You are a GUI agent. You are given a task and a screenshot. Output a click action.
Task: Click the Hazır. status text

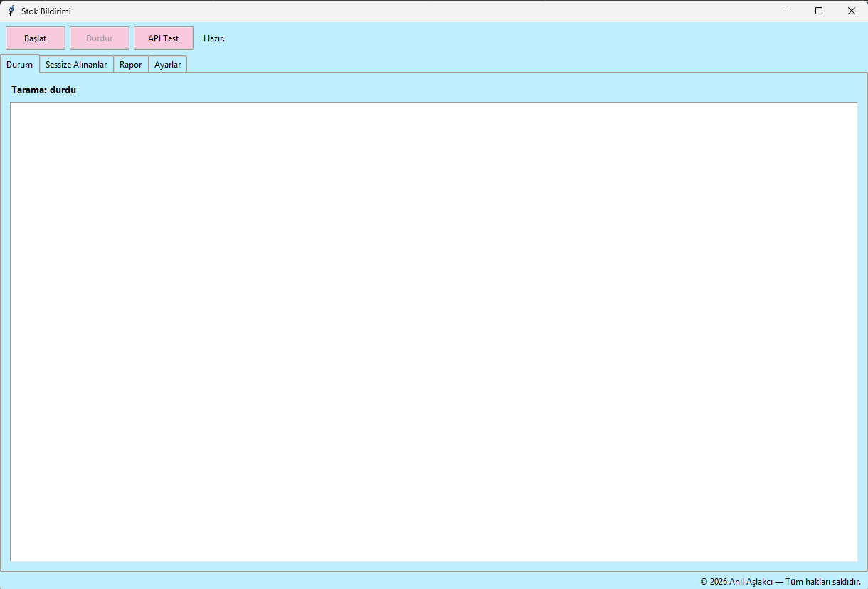coord(214,38)
